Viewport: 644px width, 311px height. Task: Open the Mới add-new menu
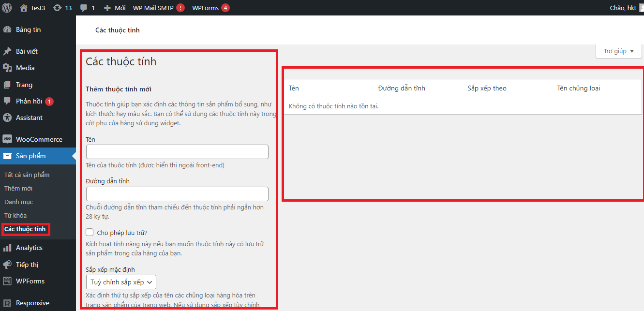[115, 8]
